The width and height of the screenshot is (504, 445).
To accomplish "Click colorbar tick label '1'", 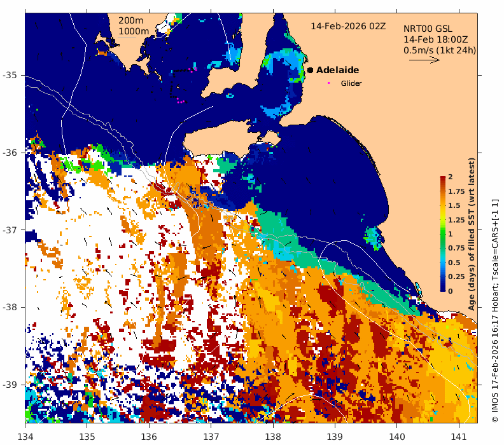I will coord(451,234).
